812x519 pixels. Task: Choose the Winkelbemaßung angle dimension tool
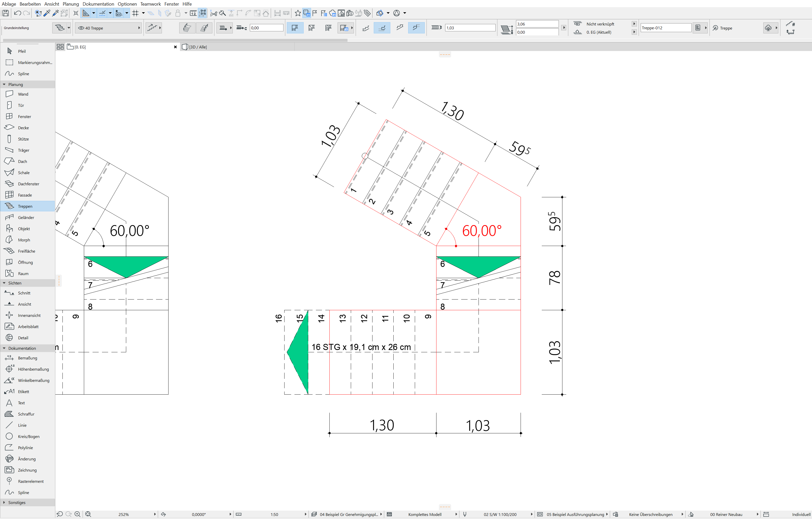[x=33, y=380]
